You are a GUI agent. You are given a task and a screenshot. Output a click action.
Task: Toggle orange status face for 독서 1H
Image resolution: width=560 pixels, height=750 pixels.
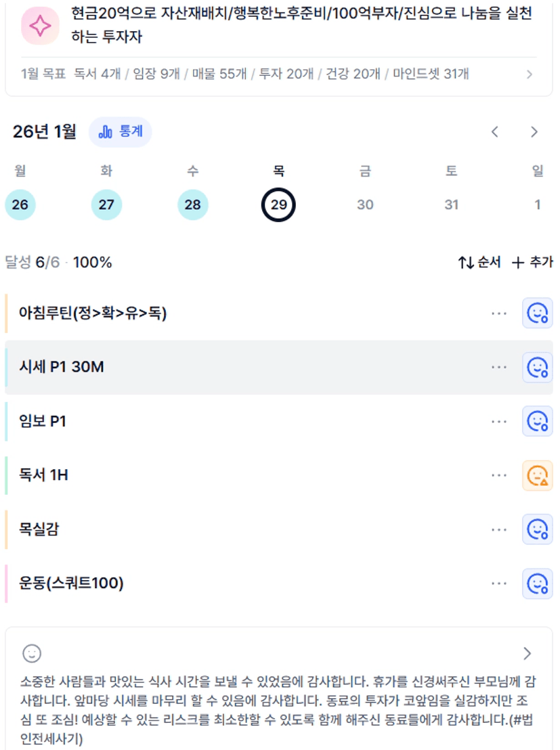[x=537, y=476]
